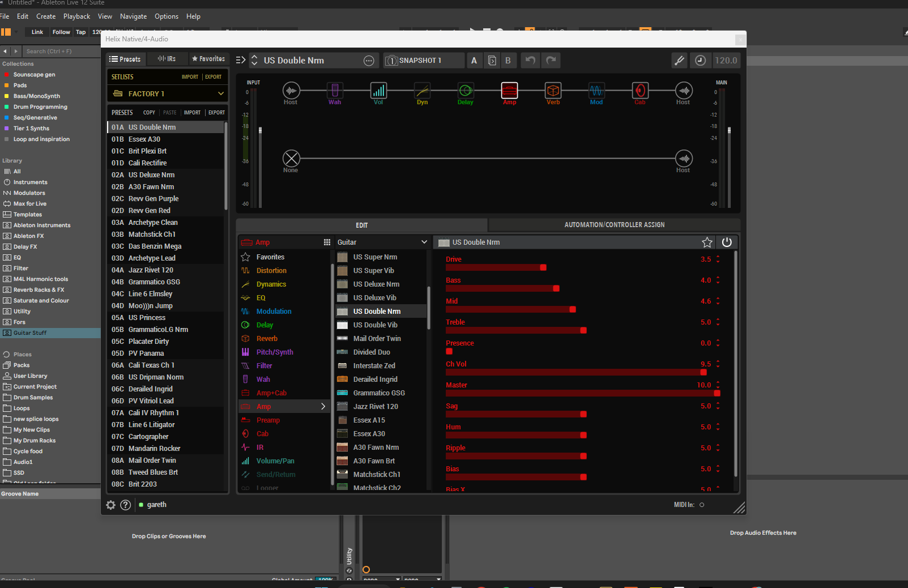Choose the Pitch/Synth category
Screen dimensions: 908x588
tap(275, 352)
